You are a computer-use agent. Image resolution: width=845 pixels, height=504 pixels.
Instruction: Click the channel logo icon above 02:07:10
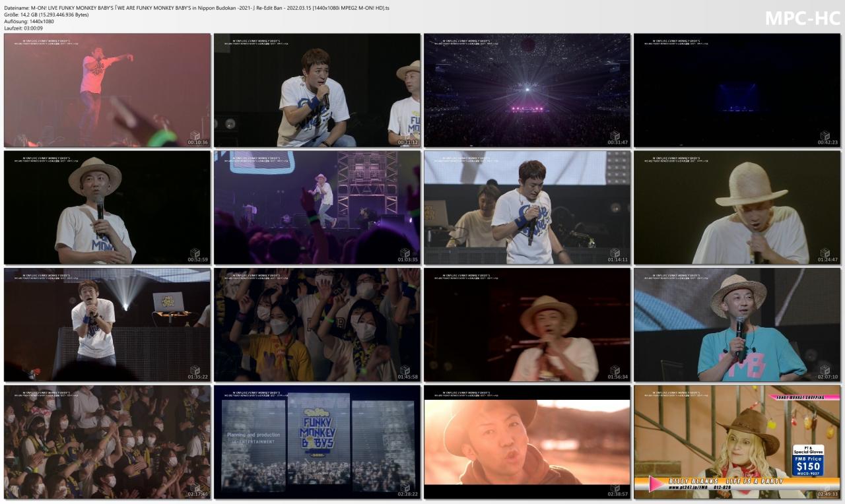click(x=825, y=369)
